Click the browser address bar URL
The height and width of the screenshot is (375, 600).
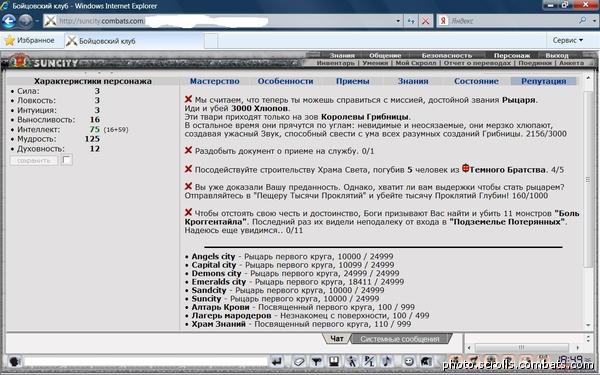(218, 21)
